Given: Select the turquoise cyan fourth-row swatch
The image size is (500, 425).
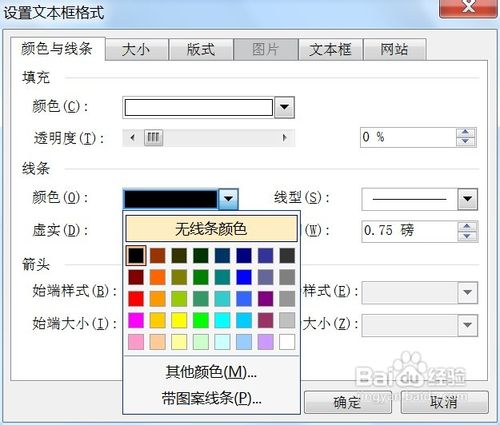Looking at the screenshot, I should click(x=222, y=320).
